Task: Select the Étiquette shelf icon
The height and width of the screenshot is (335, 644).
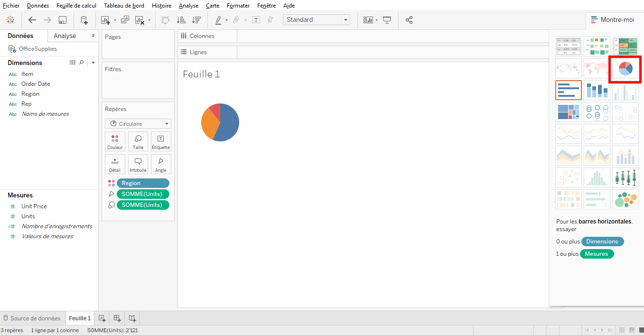Action: [160, 141]
